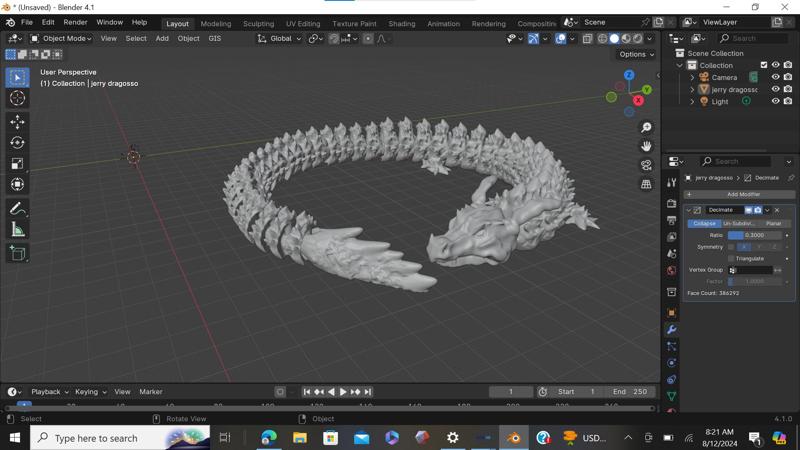Open the Object properties tab
The height and width of the screenshot is (450, 800).
pyautogui.click(x=671, y=312)
